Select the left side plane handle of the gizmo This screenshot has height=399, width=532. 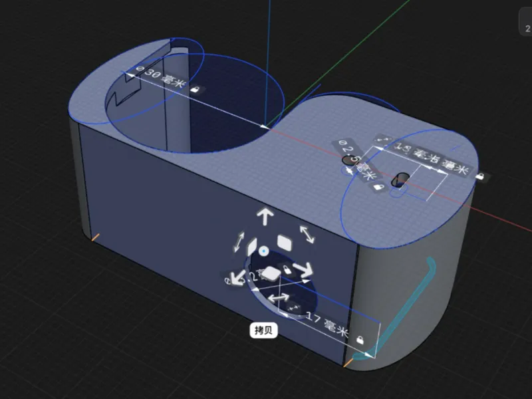coord(251,247)
